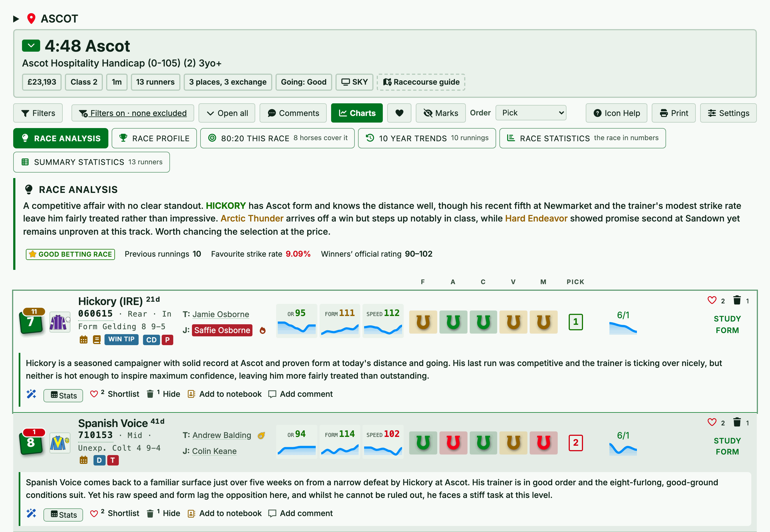Click Hickory's magic wand icon
Image resolution: width=770 pixels, height=532 pixels.
(x=31, y=394)
